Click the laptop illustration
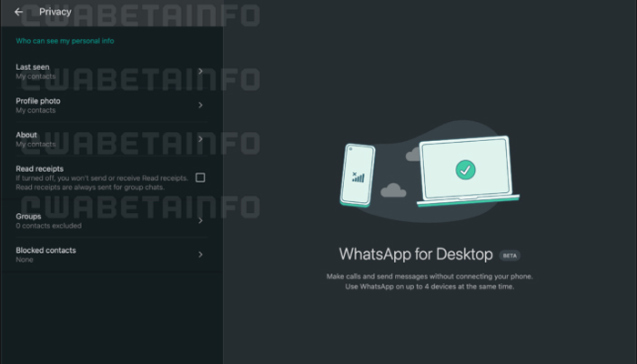 pos(468,171)
